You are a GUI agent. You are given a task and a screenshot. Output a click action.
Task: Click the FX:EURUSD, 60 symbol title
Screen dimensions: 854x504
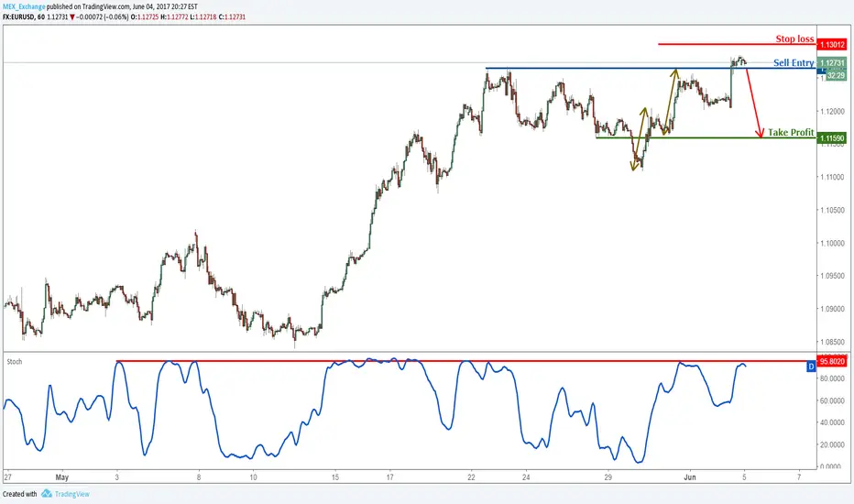click(24, 16)
